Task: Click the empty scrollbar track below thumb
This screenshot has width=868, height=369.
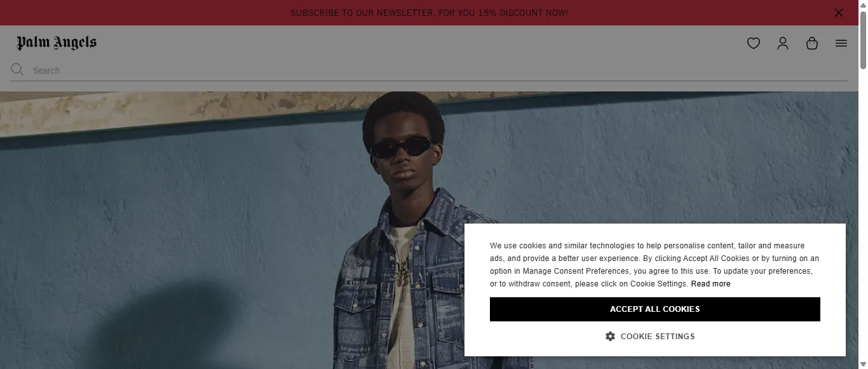Action: (863, 216)
